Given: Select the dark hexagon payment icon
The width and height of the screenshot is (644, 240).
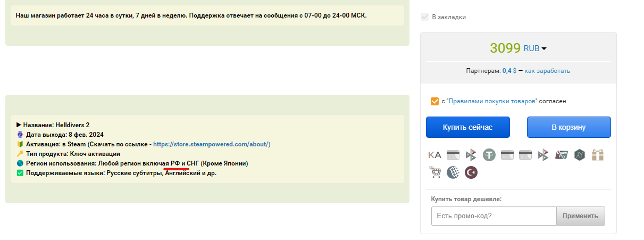Looking at the screenshot, I should point(580,155).
